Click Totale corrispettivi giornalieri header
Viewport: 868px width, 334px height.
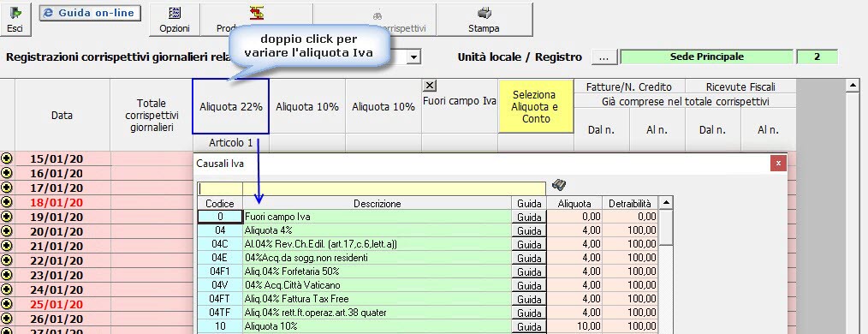152,116
